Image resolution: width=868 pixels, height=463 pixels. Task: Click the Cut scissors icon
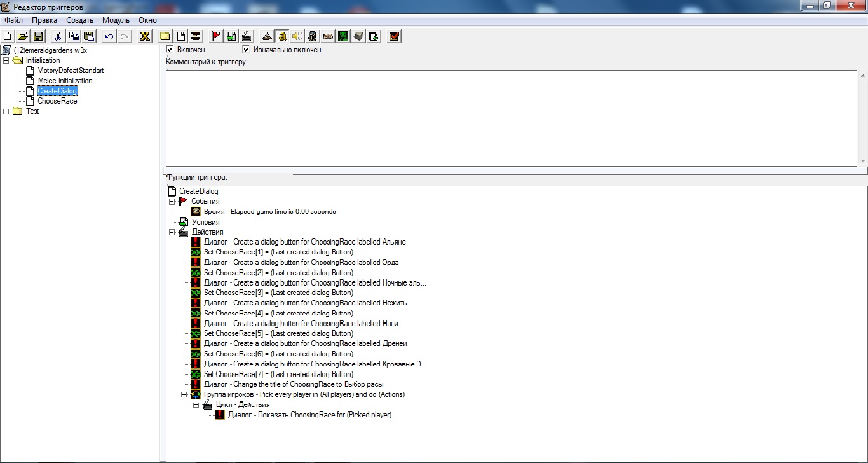click(x=58, y=36)
